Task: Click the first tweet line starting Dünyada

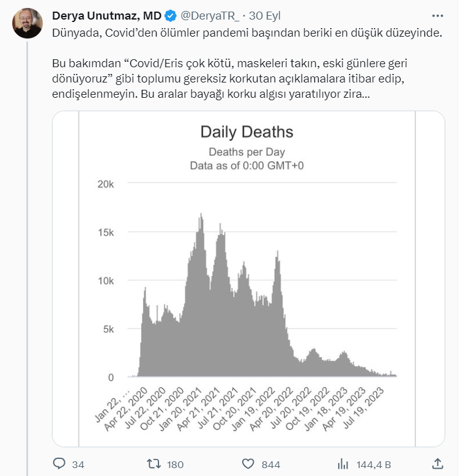Action: [x=247, y=33]
